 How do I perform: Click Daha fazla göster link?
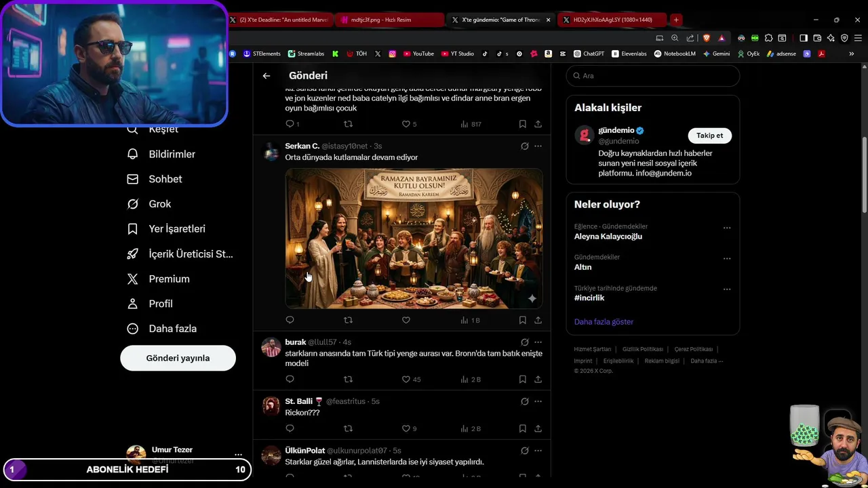pyautogui.click(x=604, y=322)
